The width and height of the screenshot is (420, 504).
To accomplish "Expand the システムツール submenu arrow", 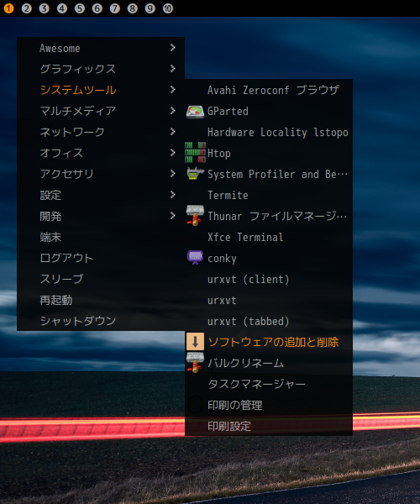I will pos(173,89).
